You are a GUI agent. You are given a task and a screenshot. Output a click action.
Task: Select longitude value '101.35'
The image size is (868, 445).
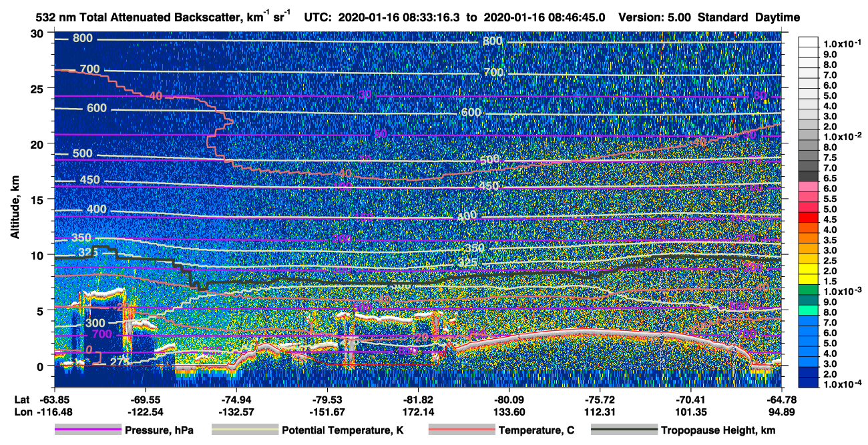[691, 411]
